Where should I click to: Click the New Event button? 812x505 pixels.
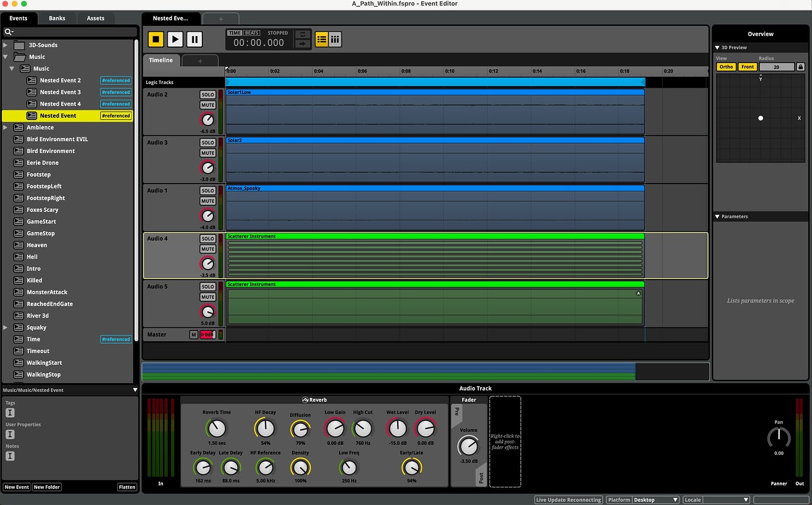16,487
